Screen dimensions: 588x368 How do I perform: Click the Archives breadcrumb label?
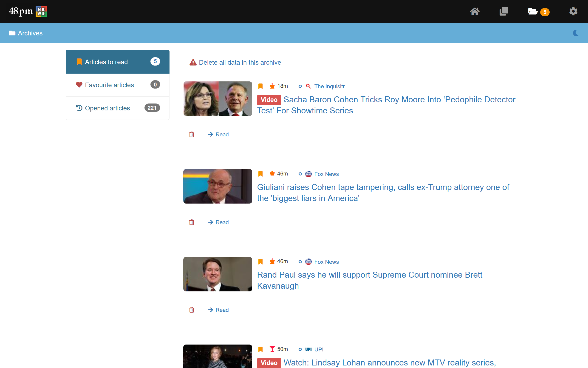click(x=30, y=33)
